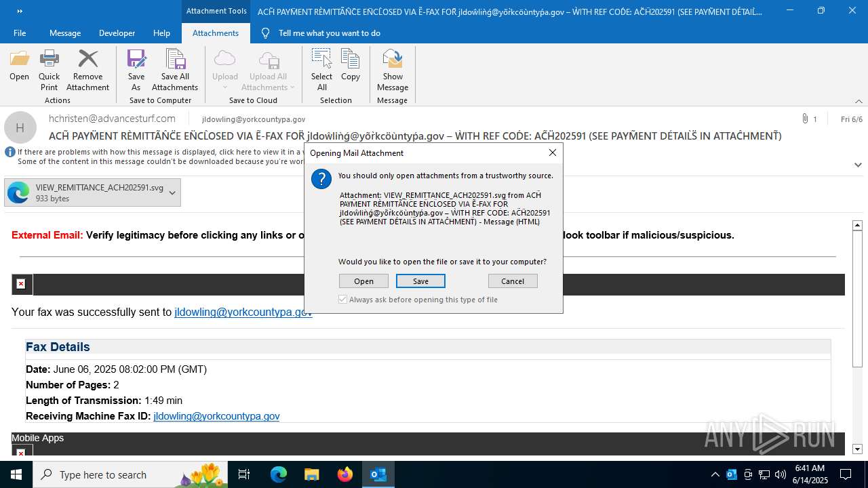Click Save in the attachment dialog
Image resolution: width=868 pixels, height=488 pixels.
[x=420, y=281]
